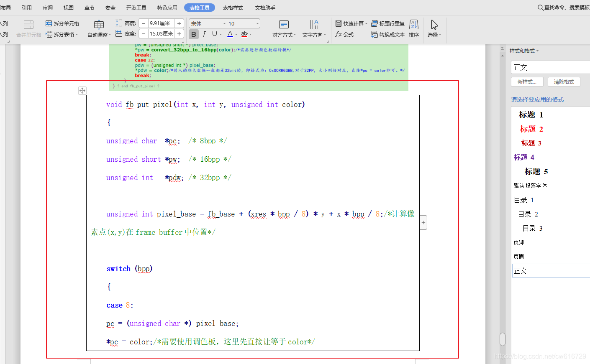The width and height of the screenshot is (590, 364).
Task: Open the 章节 (Chapter) tab
Action: pyautogui.click(x=90, y=8)
